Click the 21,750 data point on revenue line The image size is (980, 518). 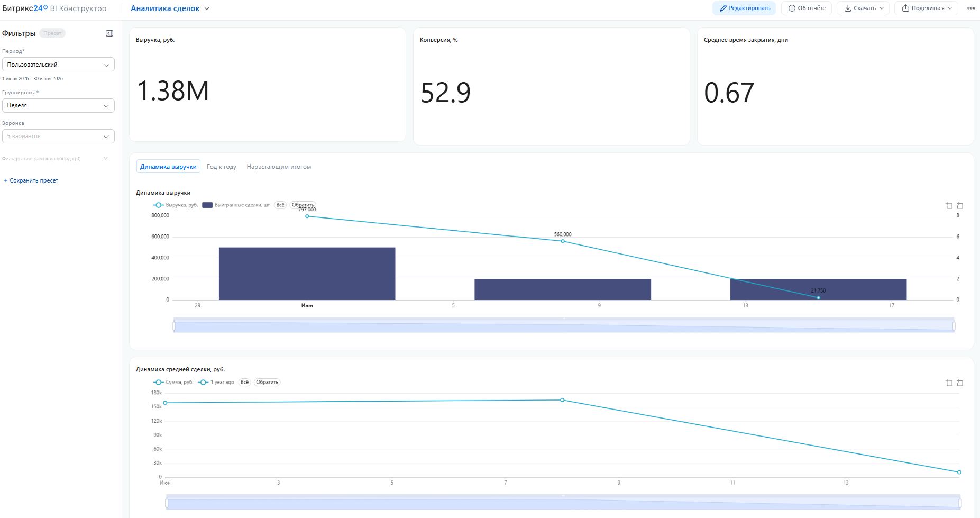(x=819, y=298)
